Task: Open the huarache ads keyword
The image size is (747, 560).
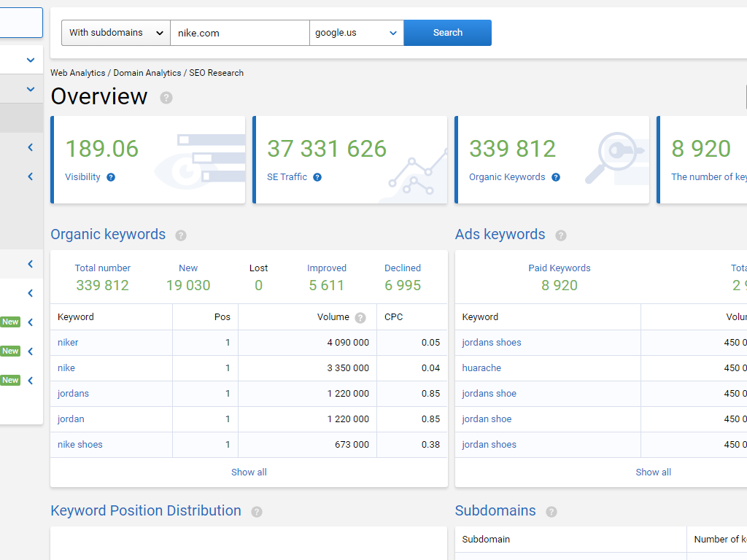Action: point(481,368)
